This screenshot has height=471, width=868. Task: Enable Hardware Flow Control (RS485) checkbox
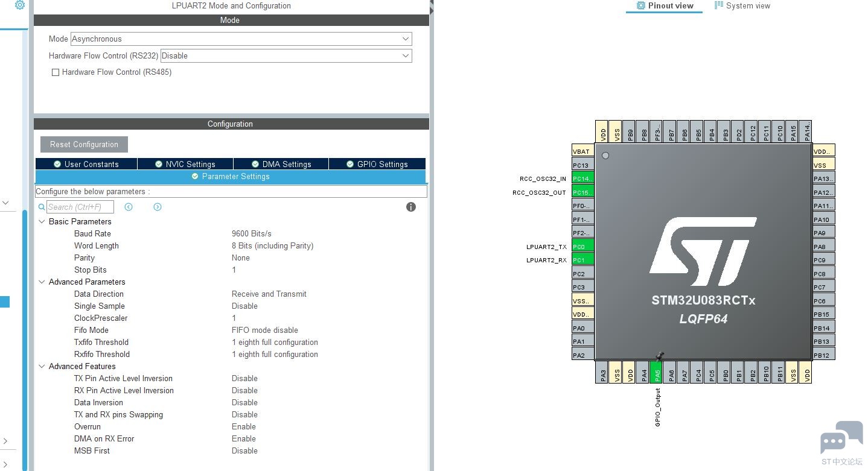coord(56,72)
